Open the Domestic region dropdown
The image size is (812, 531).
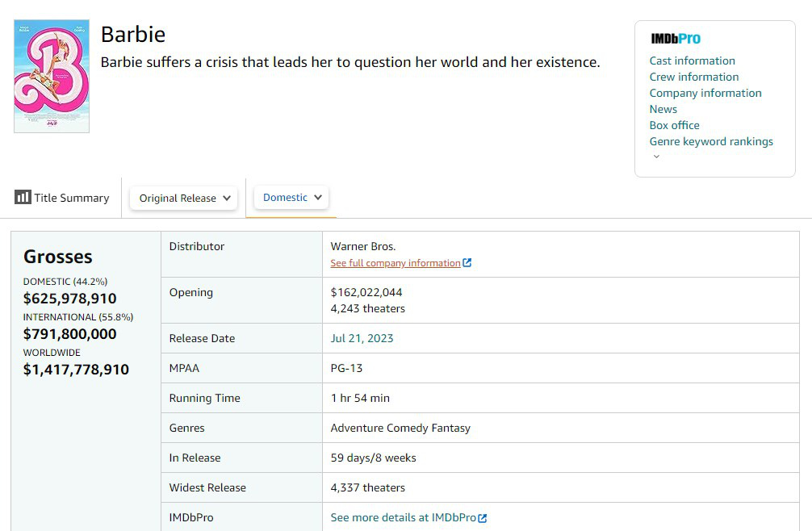(x=291, y=198)
